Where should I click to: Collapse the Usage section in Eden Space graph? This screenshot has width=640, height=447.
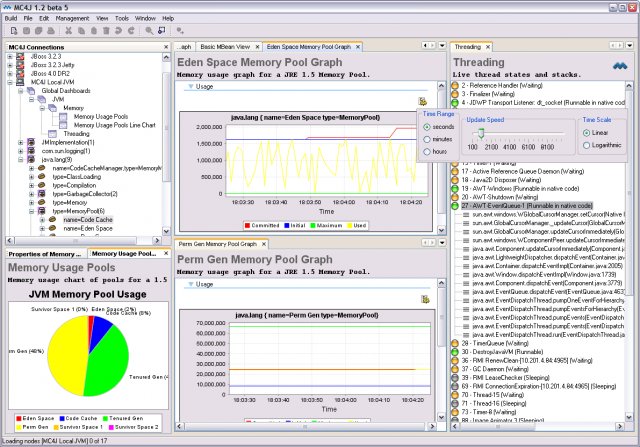click(x=191, y=87)
